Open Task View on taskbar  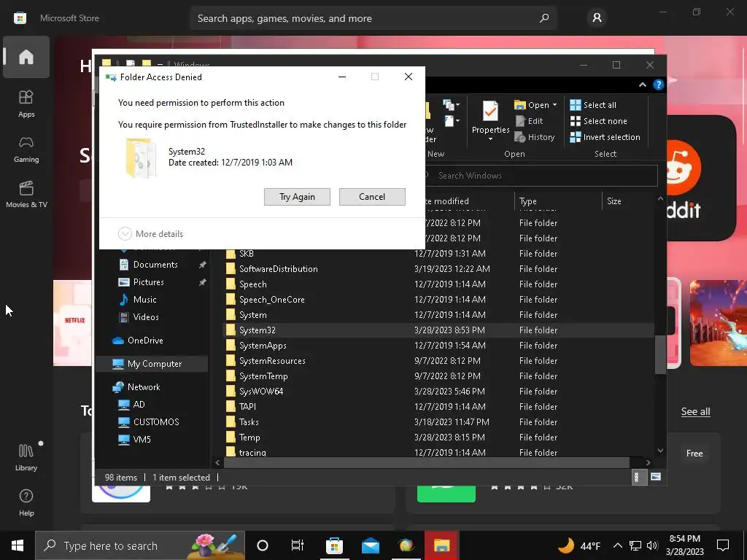(298, 545)
